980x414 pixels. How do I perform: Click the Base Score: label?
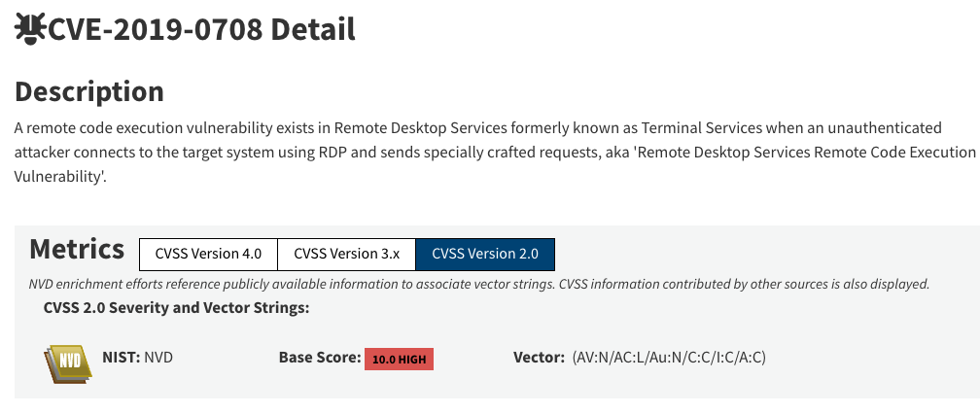(x=319, y=358)
